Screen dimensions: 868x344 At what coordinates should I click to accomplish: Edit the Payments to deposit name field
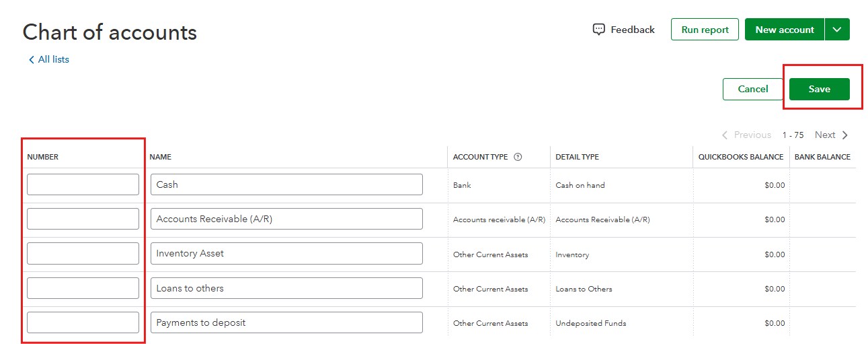pyautogui.click(x=286, y=322)
